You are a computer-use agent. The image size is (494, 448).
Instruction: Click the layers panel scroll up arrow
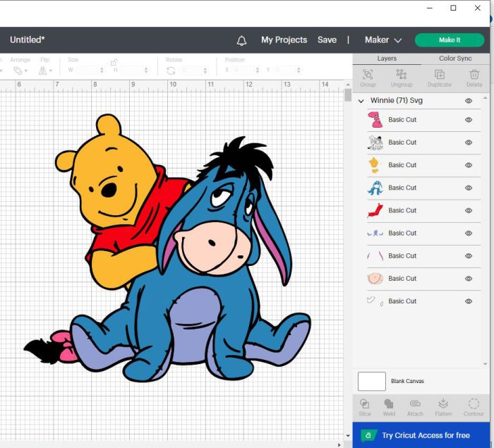486,98
